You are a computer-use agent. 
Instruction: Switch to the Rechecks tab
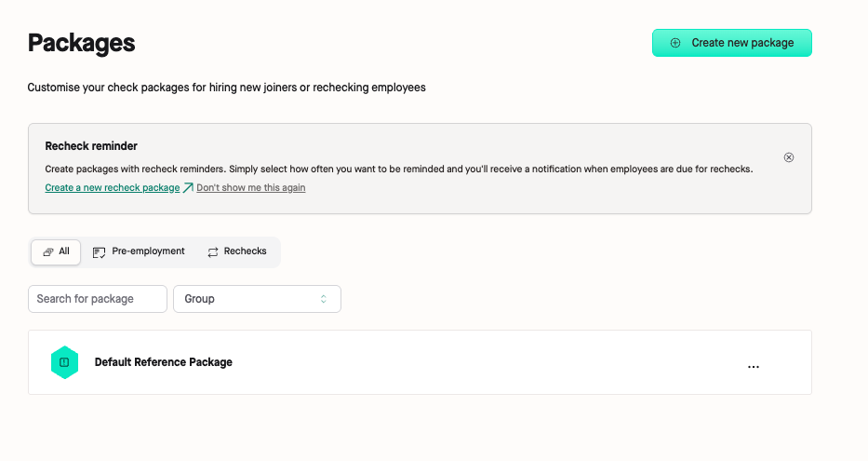[237, 251]
